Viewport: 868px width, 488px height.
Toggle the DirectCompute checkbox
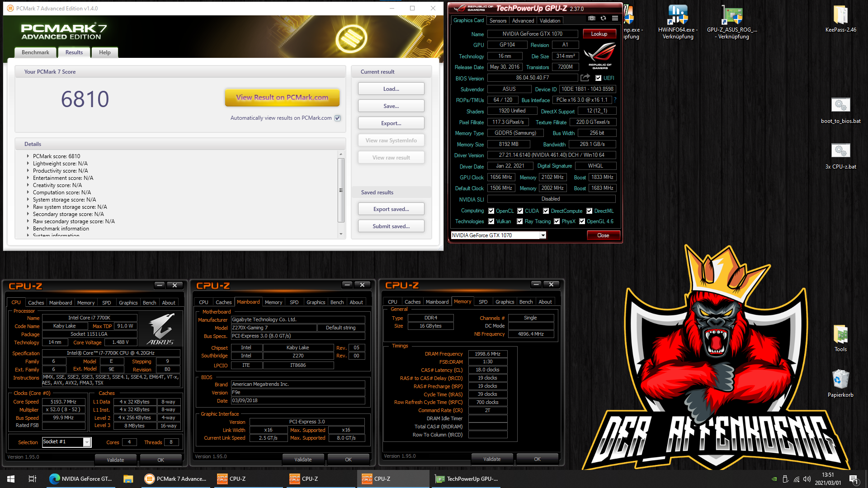point(546,211)
